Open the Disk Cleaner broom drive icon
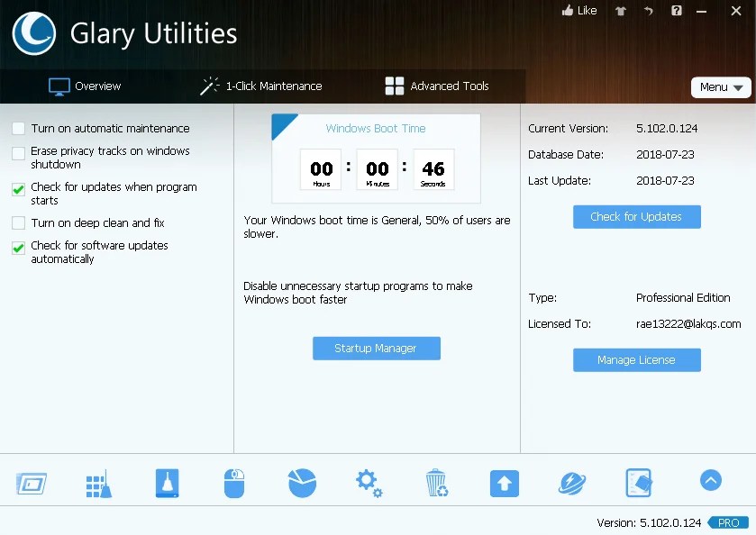The image size is (756, 535). point(167,483)
